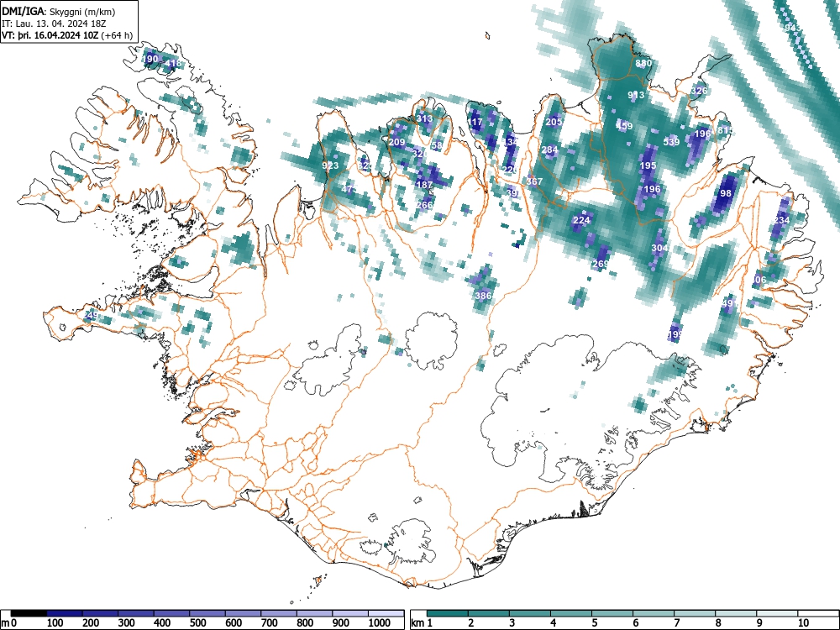840x630 pixels.
Task: Select visibility value "418" on the map
Action: pos(173,63)
